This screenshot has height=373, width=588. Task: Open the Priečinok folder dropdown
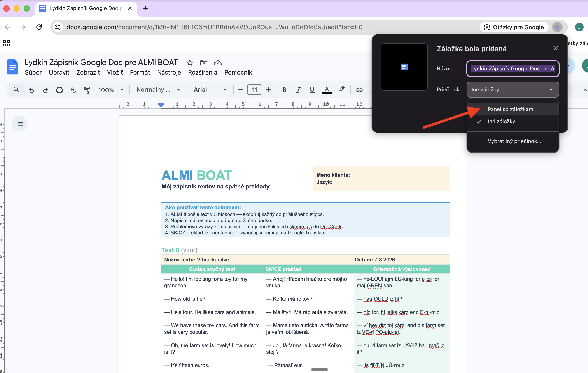(513, 90)
